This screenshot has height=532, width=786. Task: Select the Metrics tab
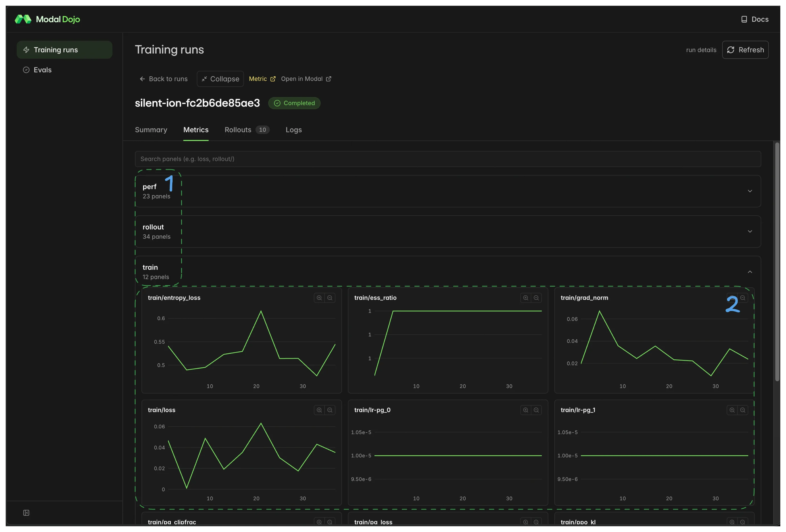pos(196,130)
